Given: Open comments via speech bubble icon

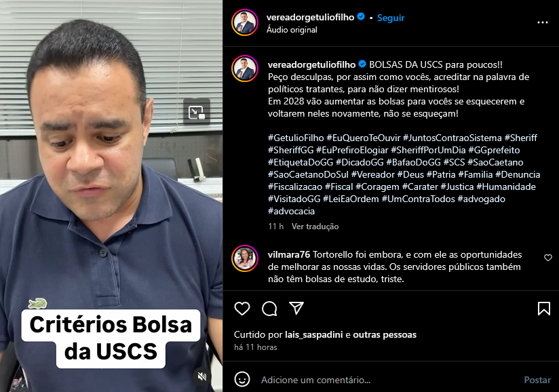Looking at the screenshot, I should tap(269, 309).
